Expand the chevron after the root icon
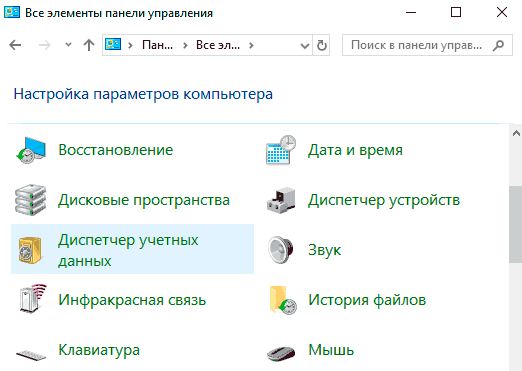This screenshot has height=371, width=522. coord(131,45)
